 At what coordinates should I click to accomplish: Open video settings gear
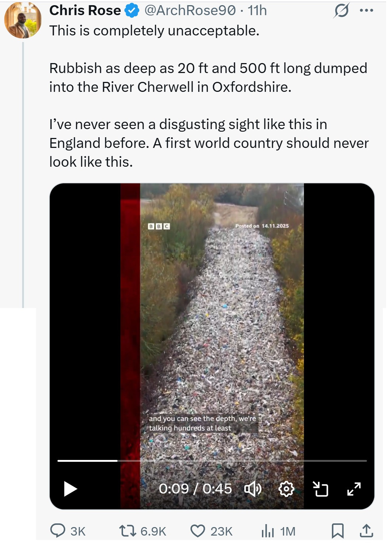coord(286,489)
